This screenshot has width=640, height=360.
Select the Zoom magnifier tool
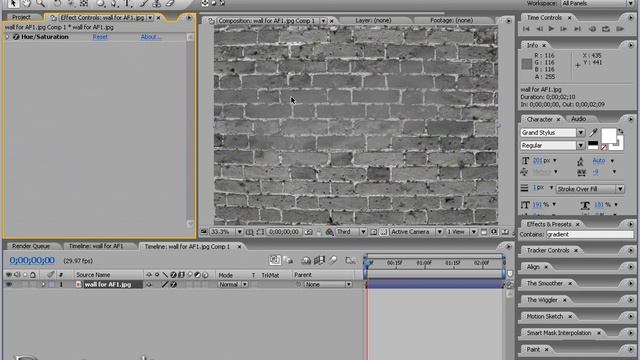(x=40, y=3)
